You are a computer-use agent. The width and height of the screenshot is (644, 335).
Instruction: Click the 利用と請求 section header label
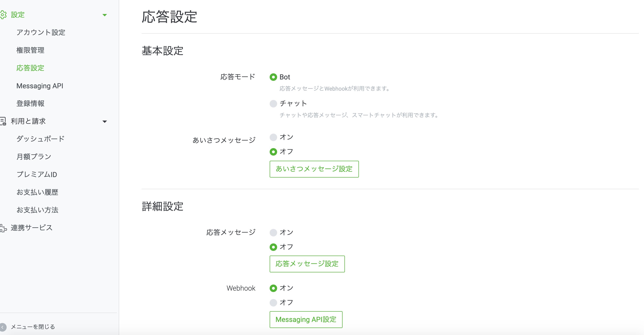tap(28, 121)
